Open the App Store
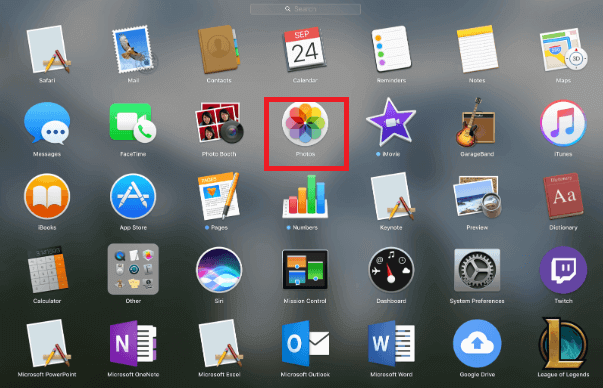Image resolution: width=603 pixels, height=388 pixels. pos(133,196)
